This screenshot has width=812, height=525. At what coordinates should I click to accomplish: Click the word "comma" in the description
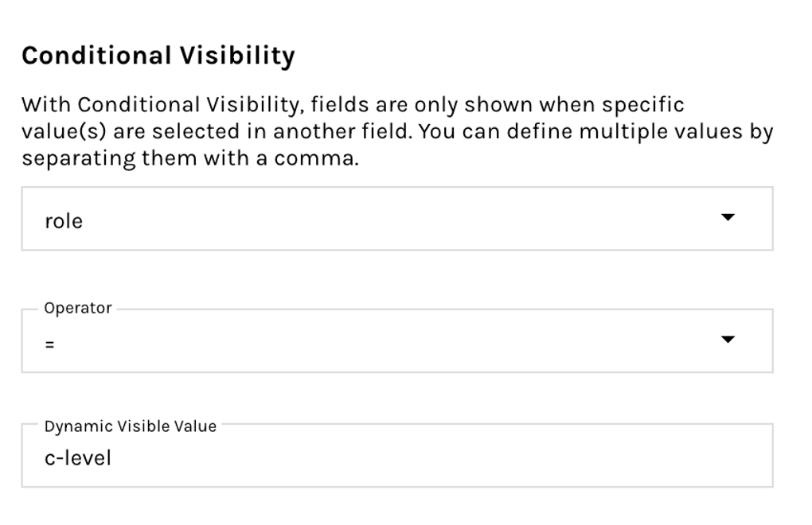(x=314, y=158)
